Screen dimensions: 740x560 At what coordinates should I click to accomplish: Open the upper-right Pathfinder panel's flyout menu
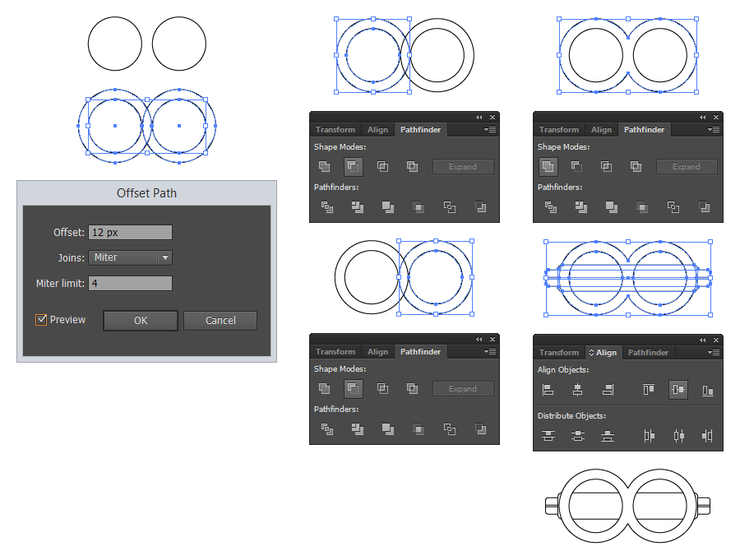pyautogui.click(x=714, y=129)
